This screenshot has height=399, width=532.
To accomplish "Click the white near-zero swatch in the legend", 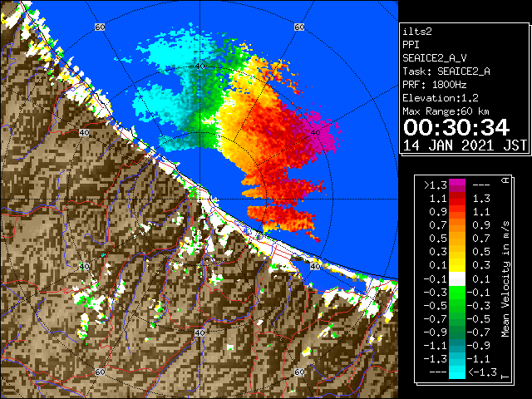I will (457, 279).
